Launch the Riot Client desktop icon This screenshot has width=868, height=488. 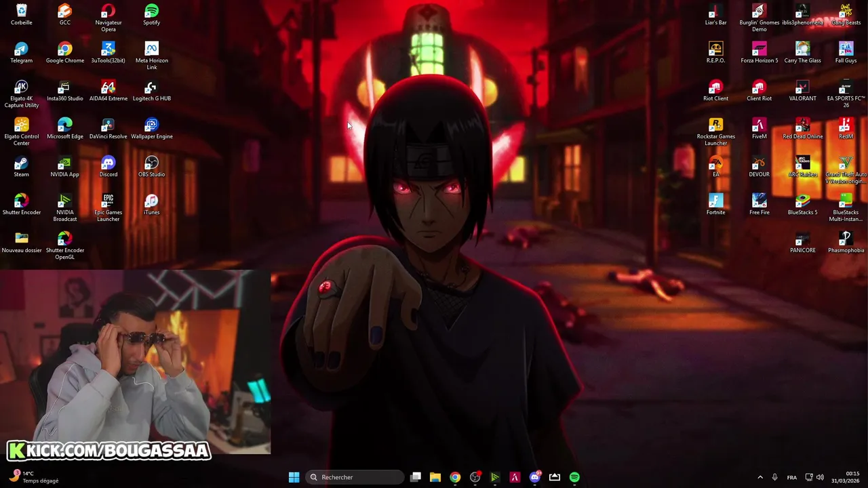[716, 91]
